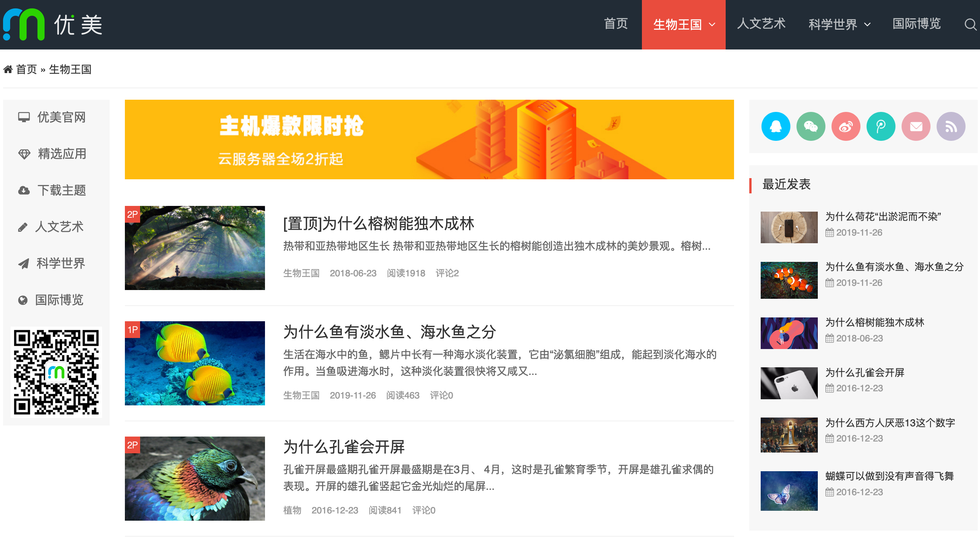
Task: Click the globe icon beside 国际博览
Action: (x=23, y=300)
